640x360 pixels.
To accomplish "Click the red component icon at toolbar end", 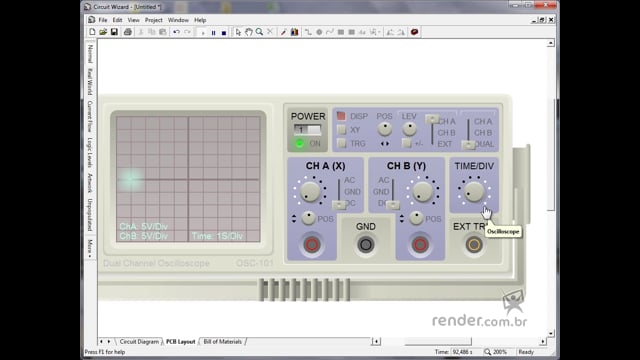I will point(414,32).
